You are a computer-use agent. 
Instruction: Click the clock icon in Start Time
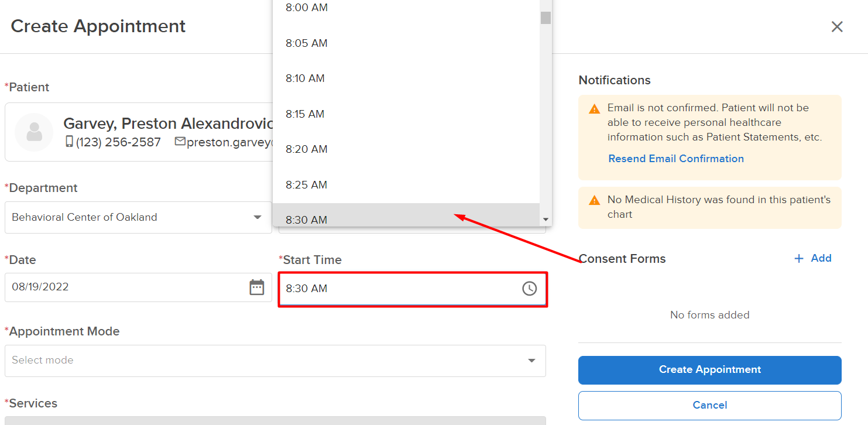[x=529, y=289]
